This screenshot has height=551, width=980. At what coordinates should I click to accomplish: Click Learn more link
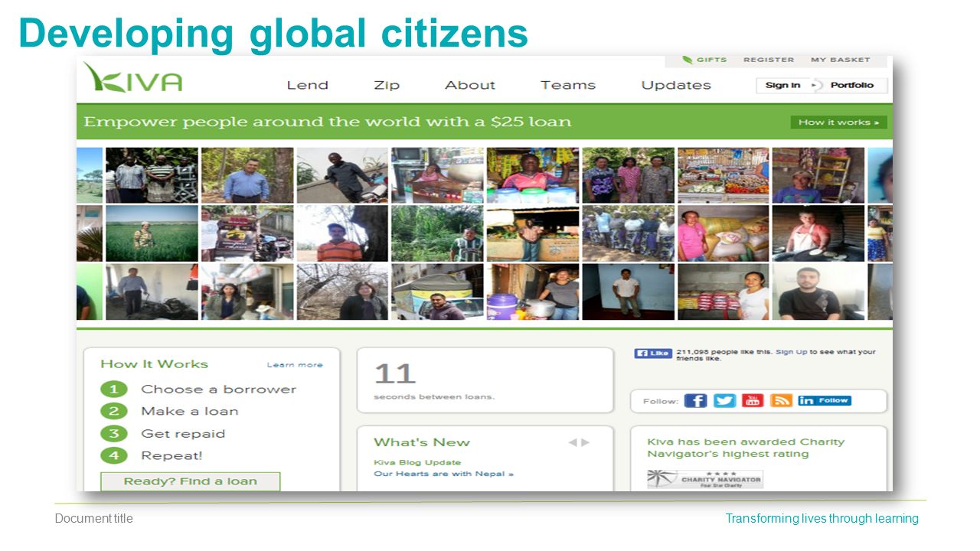[295, 365]
